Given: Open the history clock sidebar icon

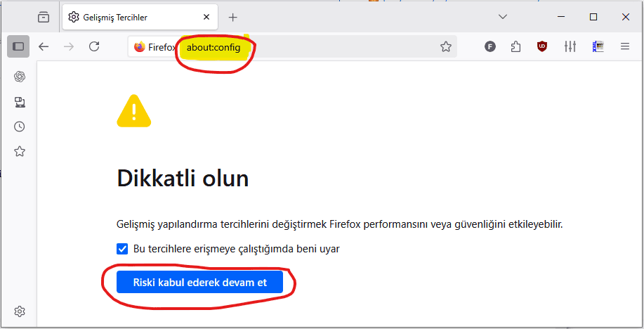Looking at the screenshot, I should [19, 127].
